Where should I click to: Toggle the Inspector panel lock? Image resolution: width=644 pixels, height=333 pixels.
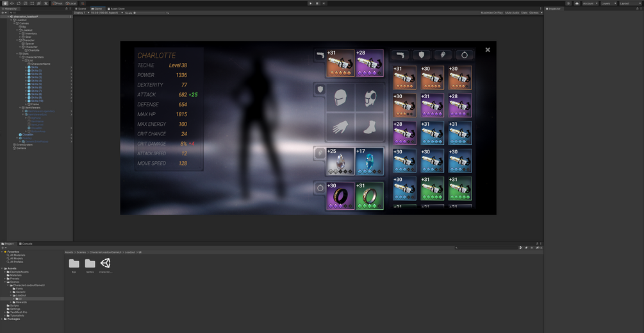click(x=637, y=8)
